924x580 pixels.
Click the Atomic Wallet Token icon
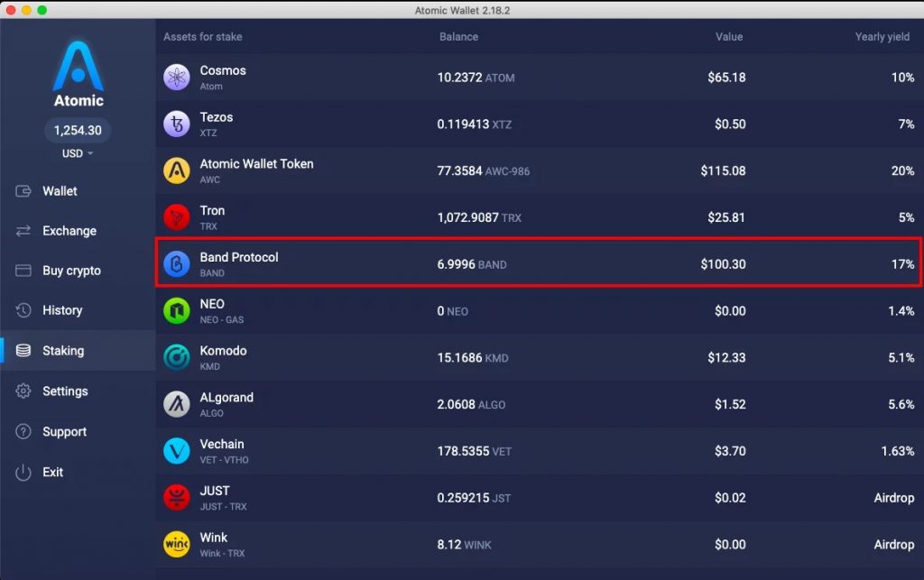(x=176, y=170)
